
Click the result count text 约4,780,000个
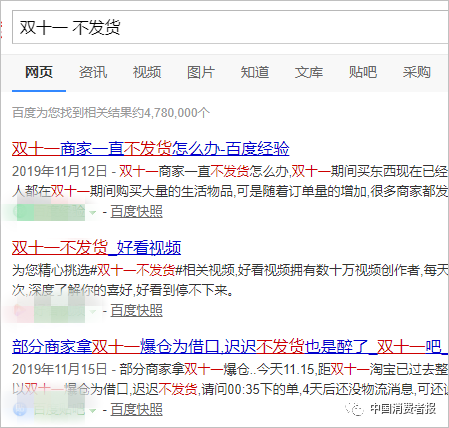coord(172,113)
